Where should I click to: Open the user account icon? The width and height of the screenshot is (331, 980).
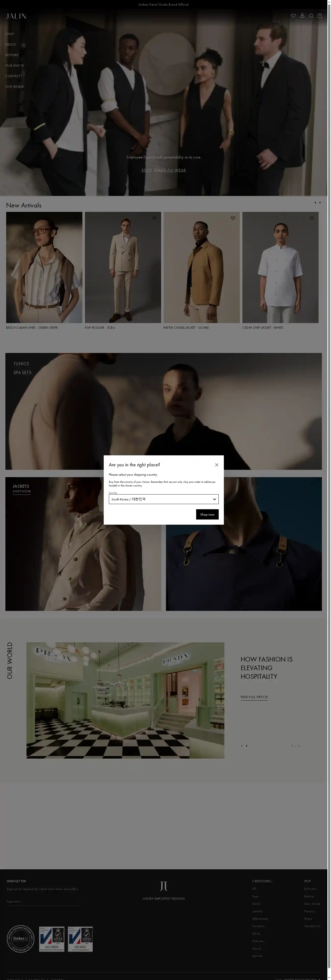tap(302, 16)
